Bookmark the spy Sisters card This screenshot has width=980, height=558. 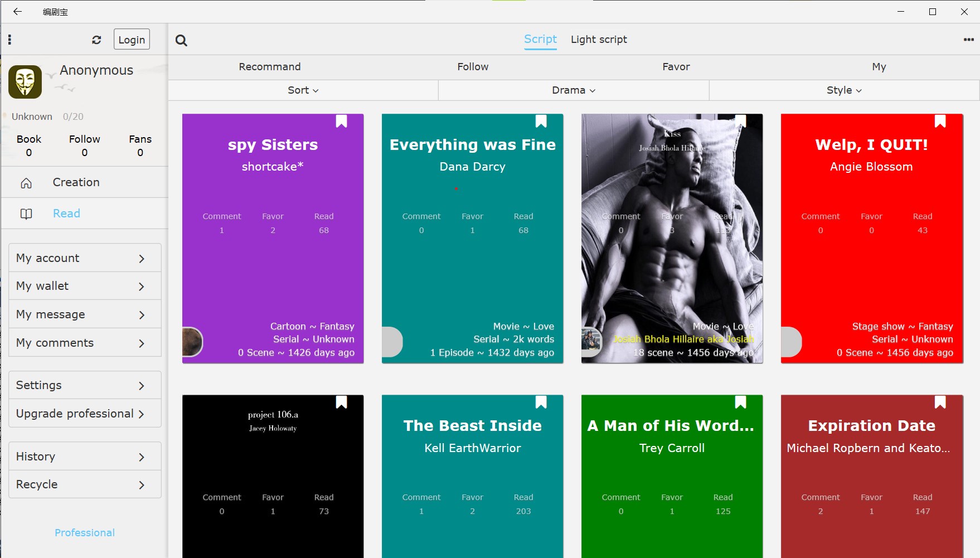point(342,122)
